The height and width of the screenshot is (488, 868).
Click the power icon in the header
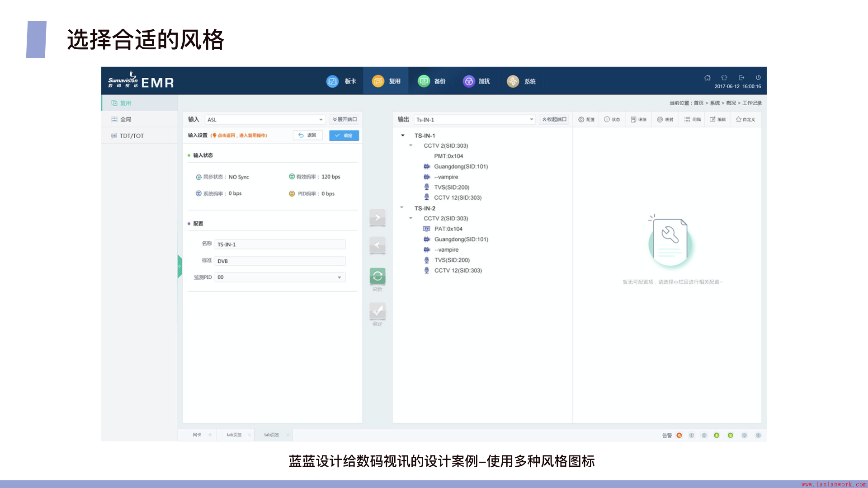[x=758, y=78]
